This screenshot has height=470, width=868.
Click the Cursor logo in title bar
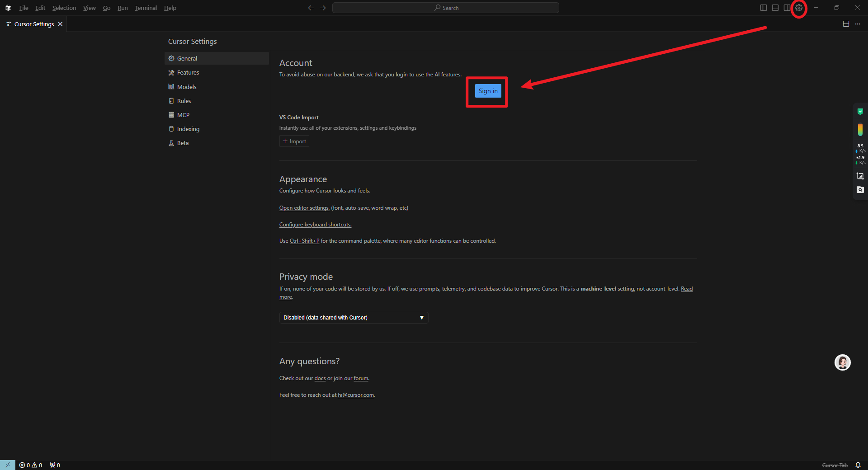pos(8,8)
